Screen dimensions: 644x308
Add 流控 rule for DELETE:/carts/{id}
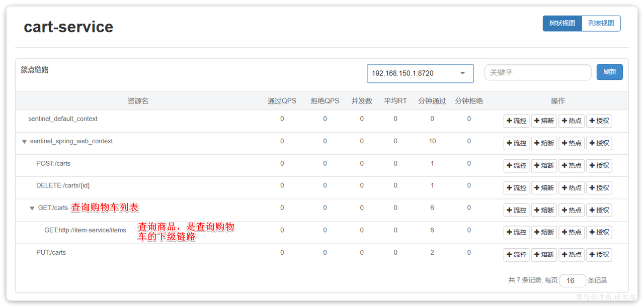tap(517, 188)
